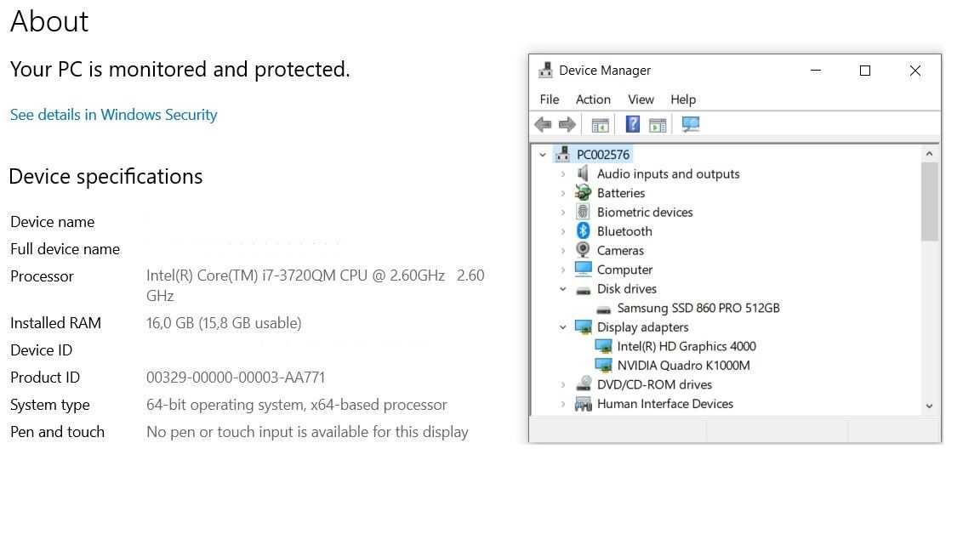Click the scrollbar down arrow in device tree
The image size is (980, 551).
tap(929, 406)
